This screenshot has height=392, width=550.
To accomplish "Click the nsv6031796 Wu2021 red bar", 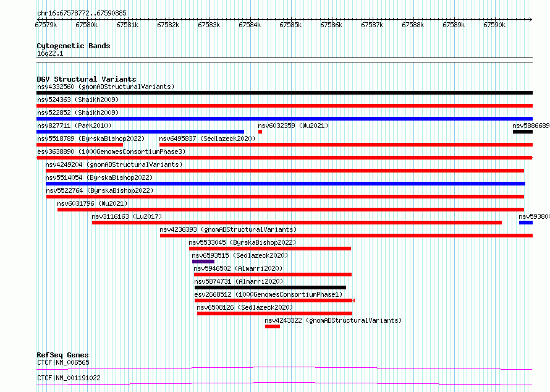I will pyautogui.click(x=291, y=210).
